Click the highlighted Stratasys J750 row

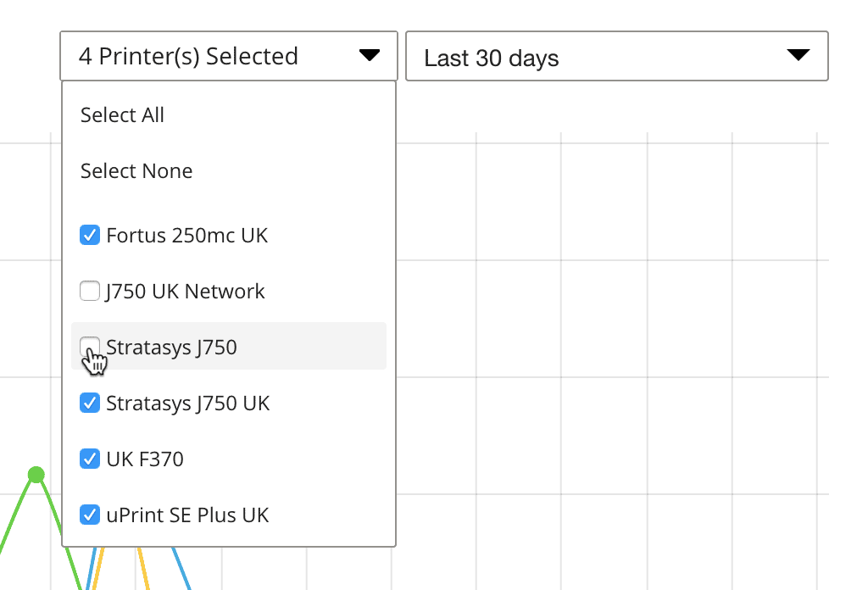pos(229,346)
